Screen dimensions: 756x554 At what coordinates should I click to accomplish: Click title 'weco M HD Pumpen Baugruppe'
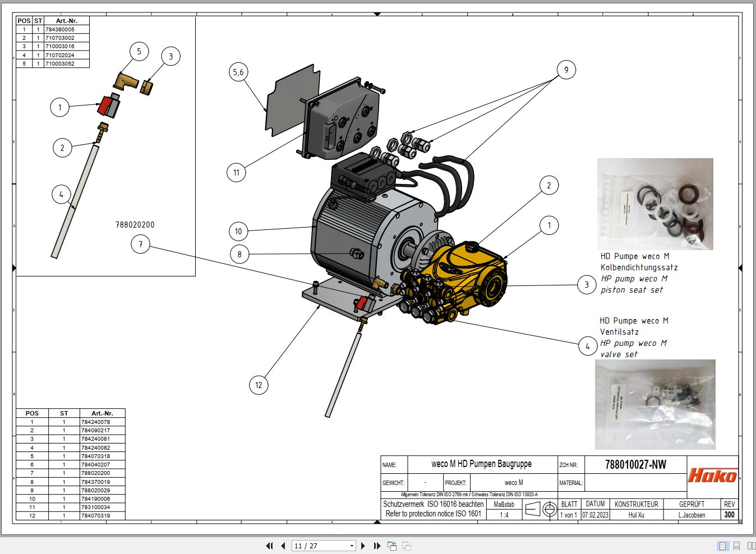[481, 464]
